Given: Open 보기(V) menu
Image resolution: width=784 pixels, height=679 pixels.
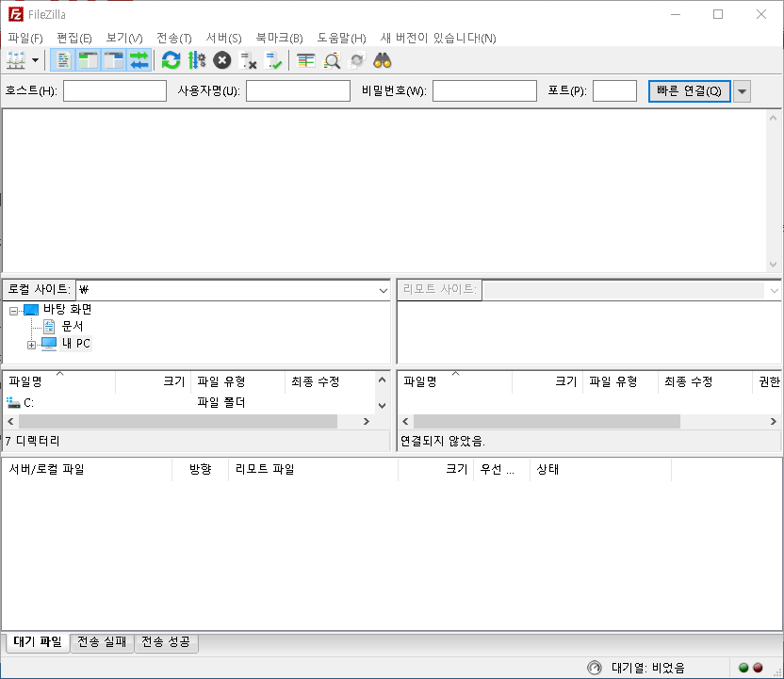Looking at the screenshot, I should coord(124,38).
